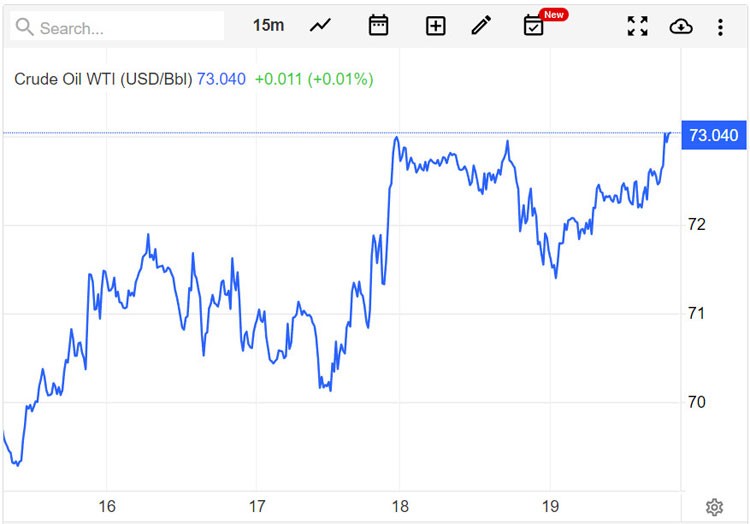Click the date label 19 on time axis

[x=548, y=506]
